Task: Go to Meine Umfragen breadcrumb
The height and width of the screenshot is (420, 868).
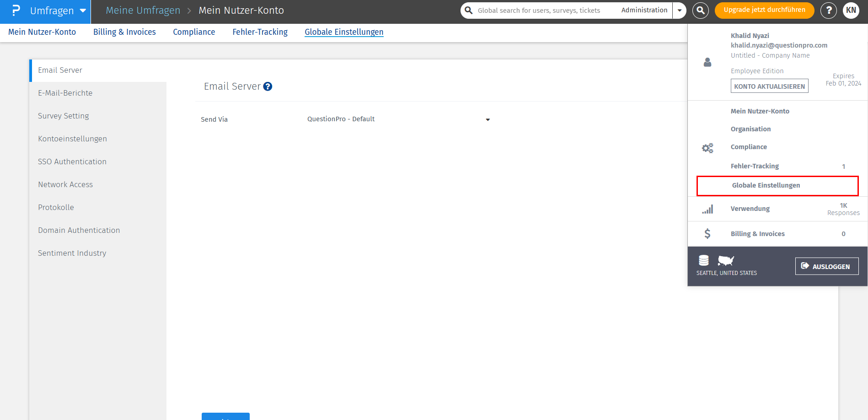Action: (143, 11)
